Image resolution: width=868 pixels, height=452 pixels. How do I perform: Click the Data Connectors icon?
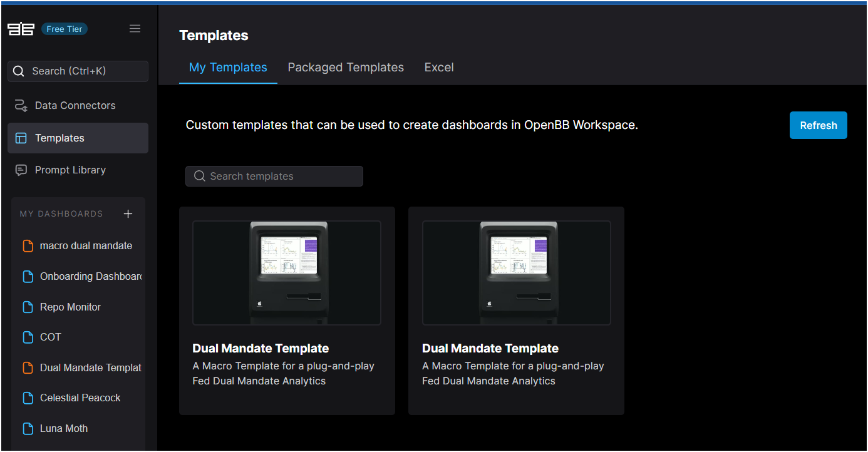(x=21, y=105)
